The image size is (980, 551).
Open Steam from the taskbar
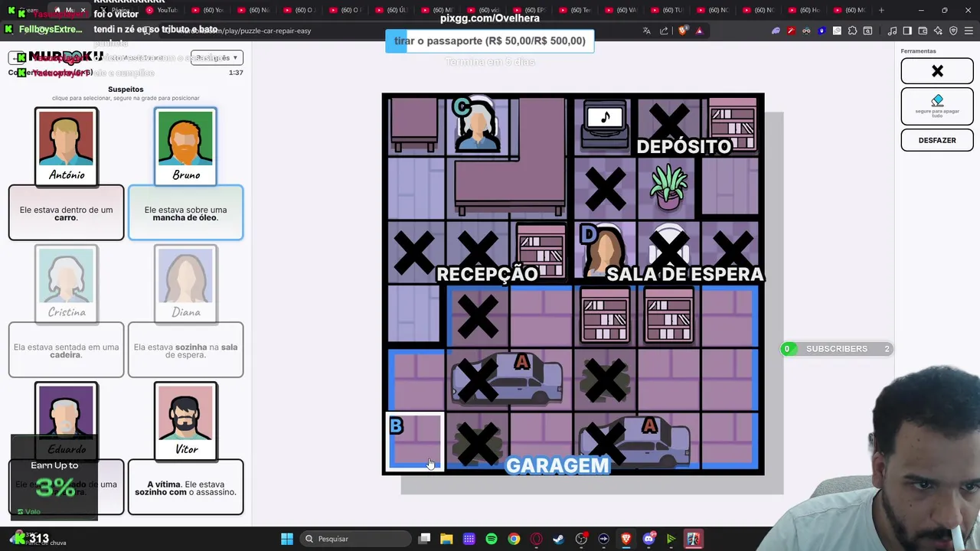click(x=558, y=539)
